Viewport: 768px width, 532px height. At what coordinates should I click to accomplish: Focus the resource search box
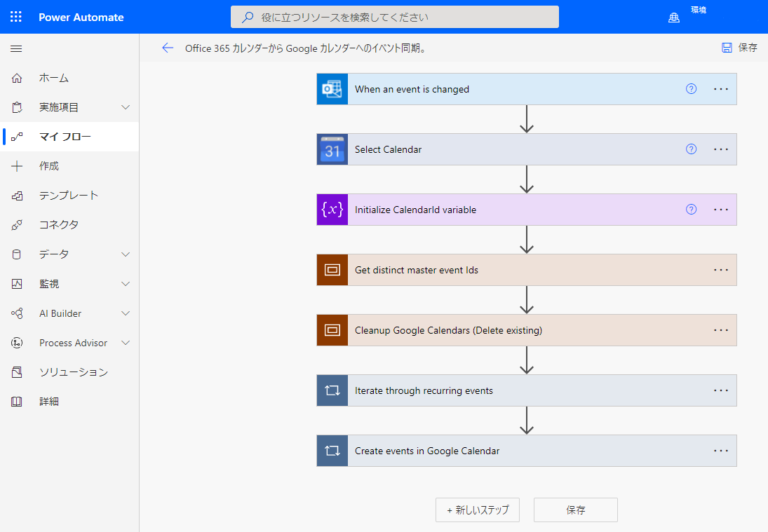395,17
